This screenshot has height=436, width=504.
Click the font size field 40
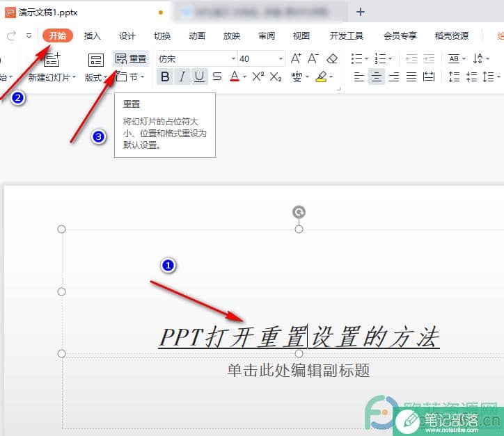click(x=257, y=58)
